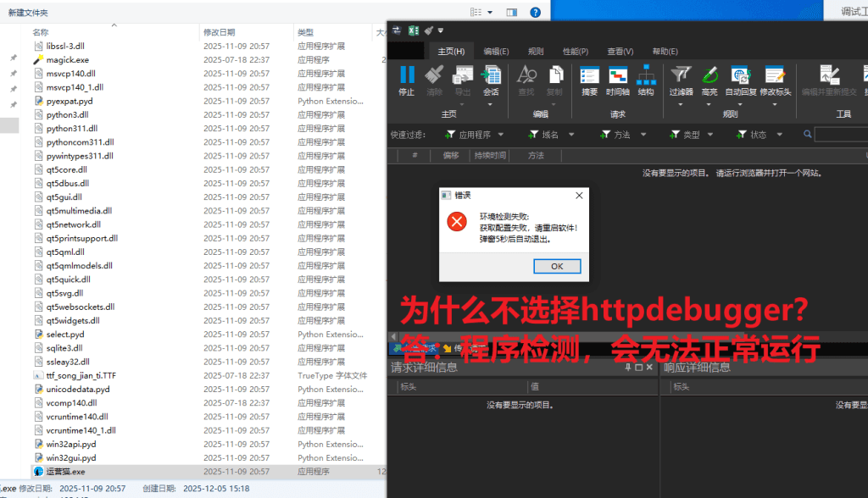Open the 帮助 menu
Image resolution: width=868 pixels, height=498 pixels.
tap(664, 49)
